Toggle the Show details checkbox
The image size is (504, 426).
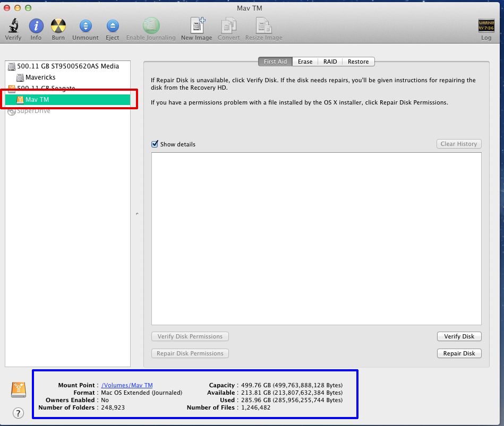155,144
